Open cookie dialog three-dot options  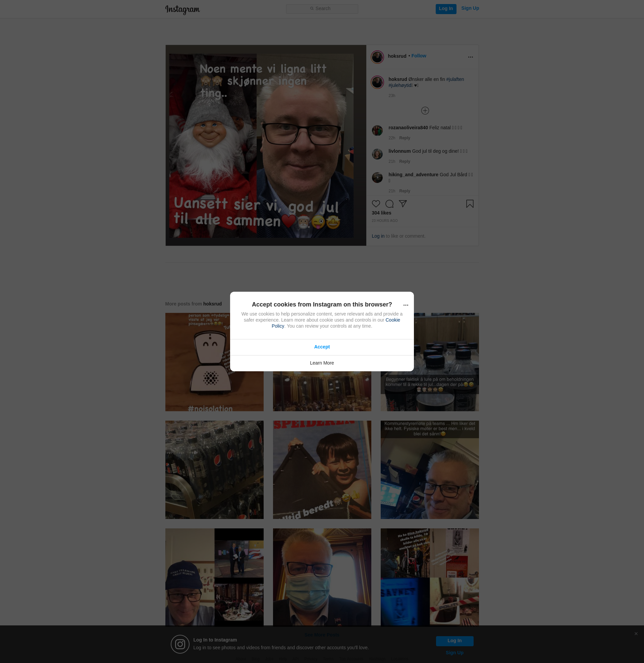tap(406, 305)
